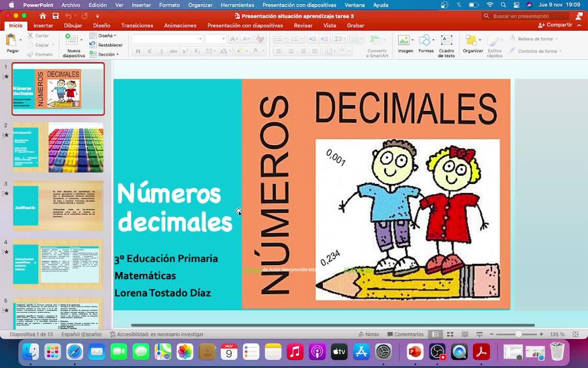Click the Organizar arrange icon

[x=473, y=44]
